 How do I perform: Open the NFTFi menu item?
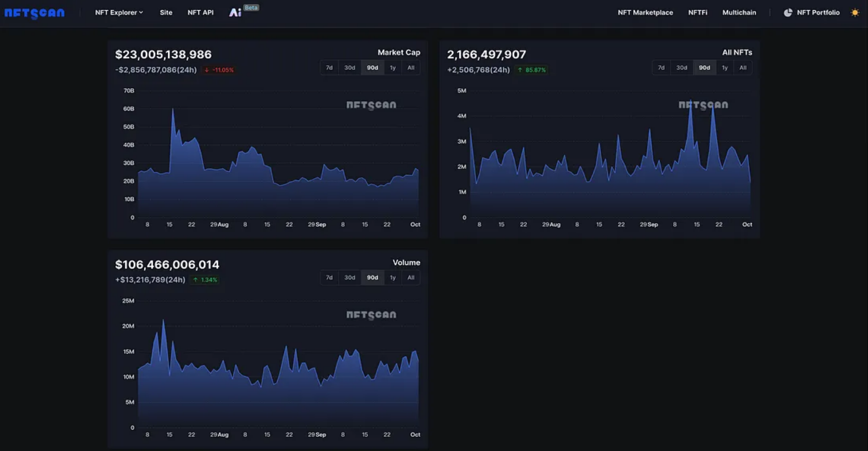pos(698,13)
